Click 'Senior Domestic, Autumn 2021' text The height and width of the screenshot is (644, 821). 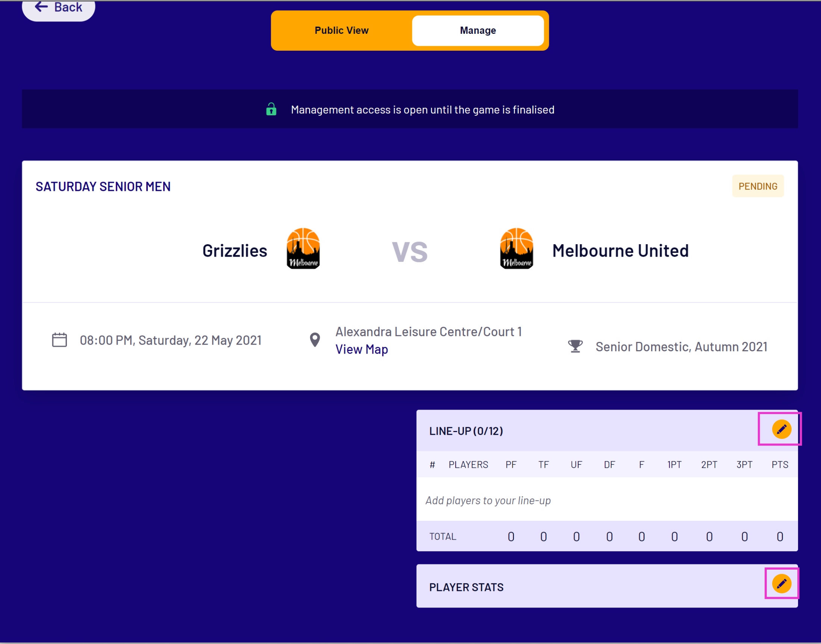(682, 347)
